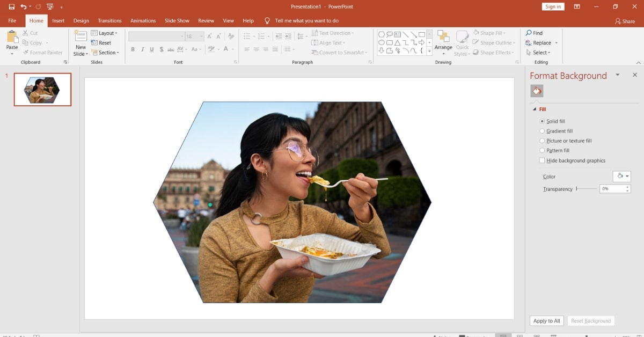
Task: Open the Ribbon Display Options
Action: click(577, 6)
